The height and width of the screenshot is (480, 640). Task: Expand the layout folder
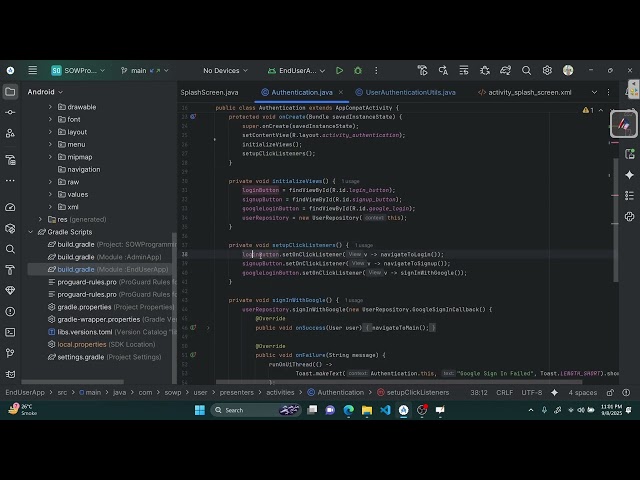50,132
